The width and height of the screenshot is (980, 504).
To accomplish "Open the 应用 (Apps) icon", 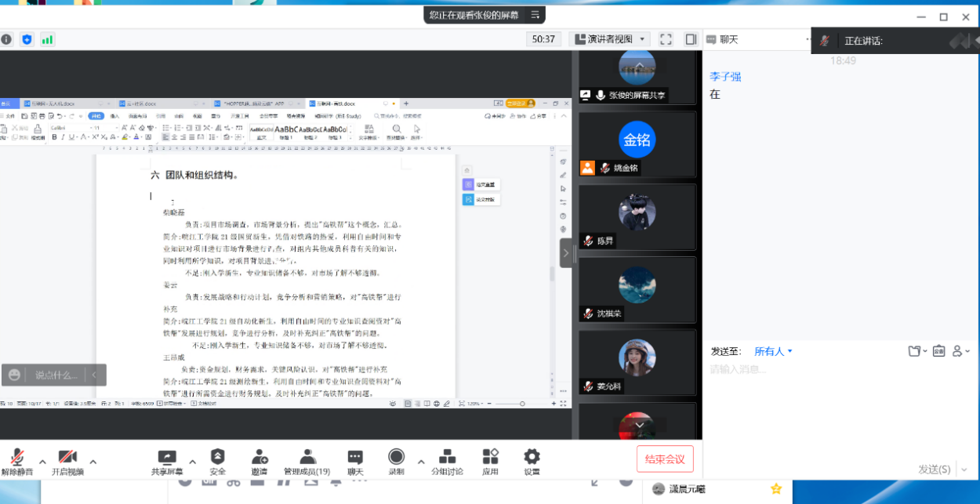I will click(490, 458).
